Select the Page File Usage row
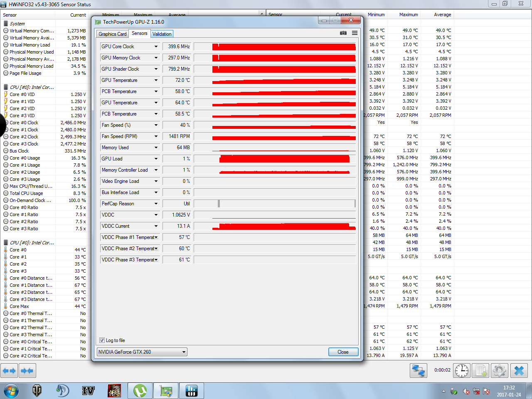This screenshot has height=399, width=532. click(45, 73)
